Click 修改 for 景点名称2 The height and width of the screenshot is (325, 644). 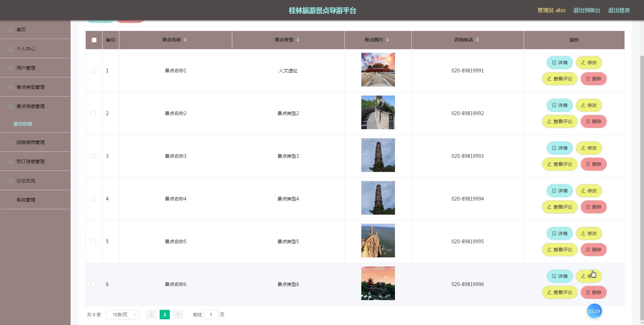[589, 105]
